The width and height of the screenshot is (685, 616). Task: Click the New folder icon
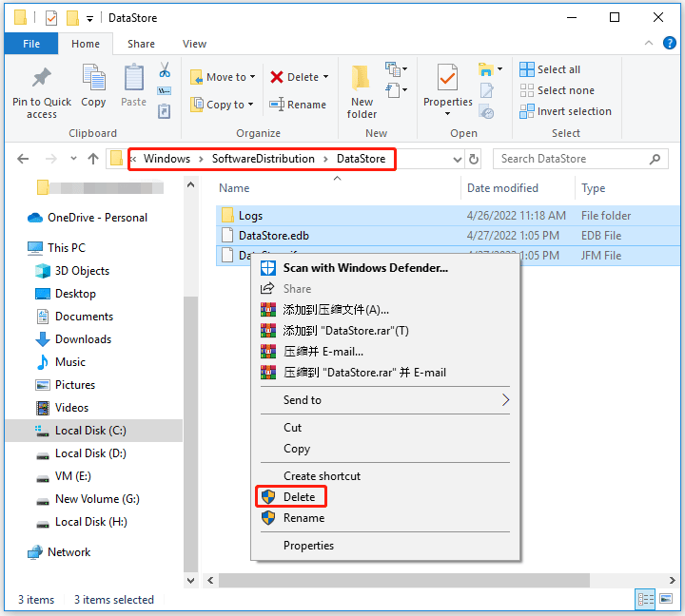tap(361, 79)
